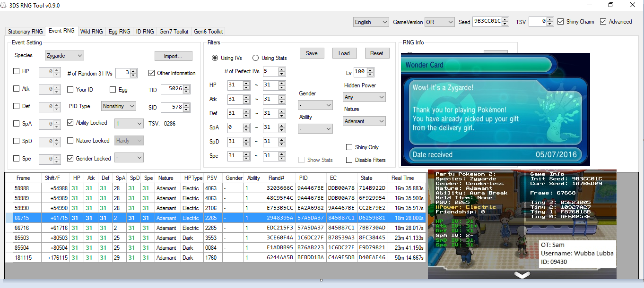The image size is (644, 288).
Task: Select the row with frame 85503
Action: click(x=216, y=238)
